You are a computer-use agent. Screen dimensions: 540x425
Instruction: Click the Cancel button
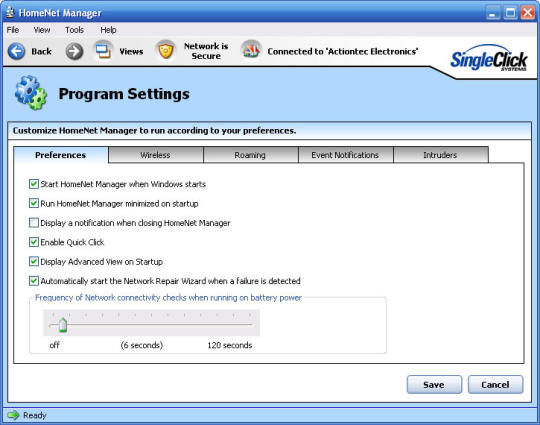495,384
